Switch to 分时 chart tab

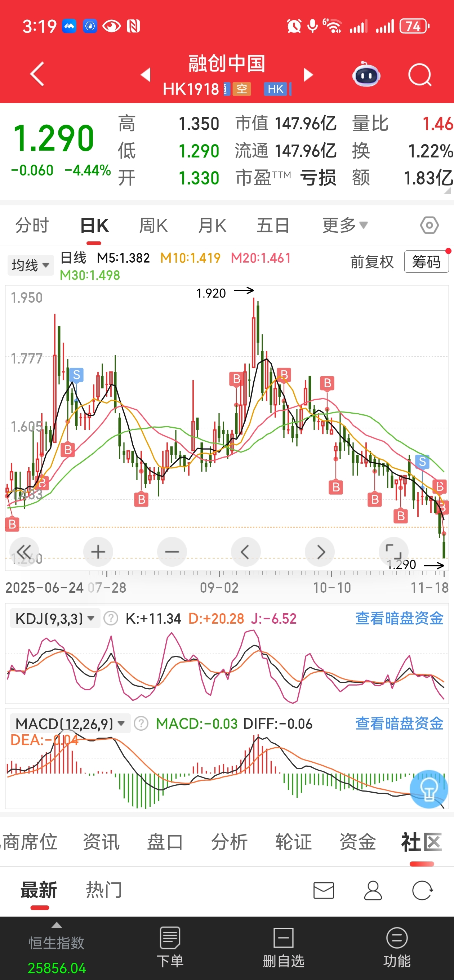click(x=32, y=225)
